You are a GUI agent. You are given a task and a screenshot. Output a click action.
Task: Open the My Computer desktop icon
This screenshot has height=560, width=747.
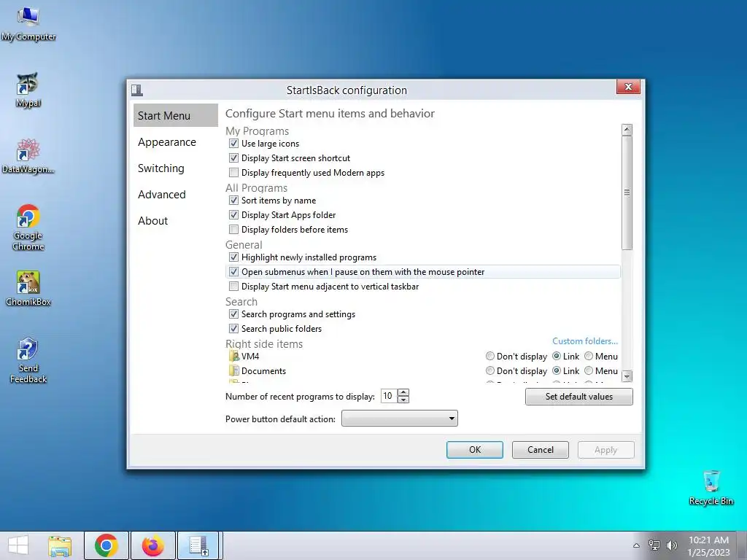tap(28, 24)
